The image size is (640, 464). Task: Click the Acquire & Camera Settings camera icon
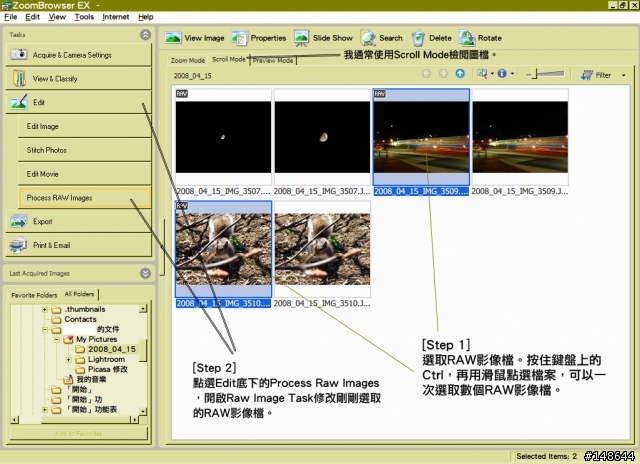click(19, 54)
